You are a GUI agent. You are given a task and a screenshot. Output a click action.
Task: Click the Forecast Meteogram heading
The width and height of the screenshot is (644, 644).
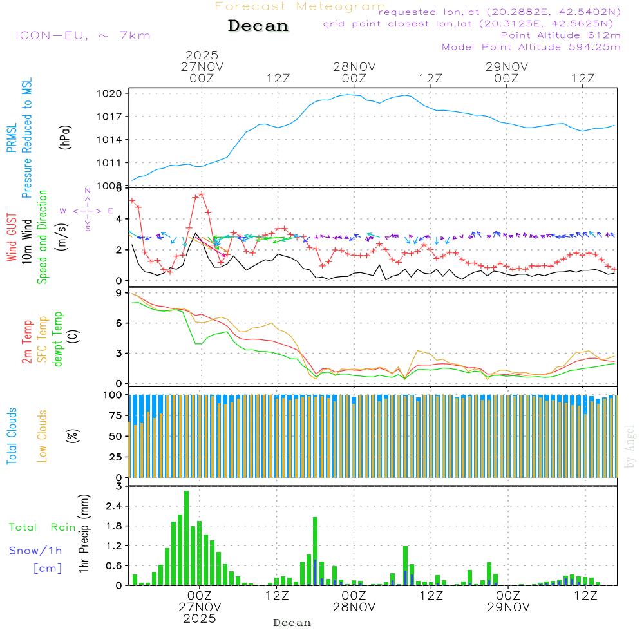300,6
